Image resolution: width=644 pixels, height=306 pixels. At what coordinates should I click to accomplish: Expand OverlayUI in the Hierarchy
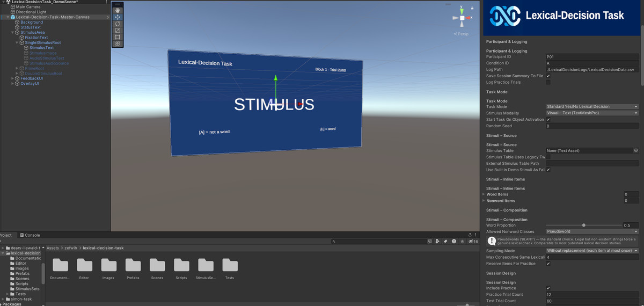tap(13, 84)
